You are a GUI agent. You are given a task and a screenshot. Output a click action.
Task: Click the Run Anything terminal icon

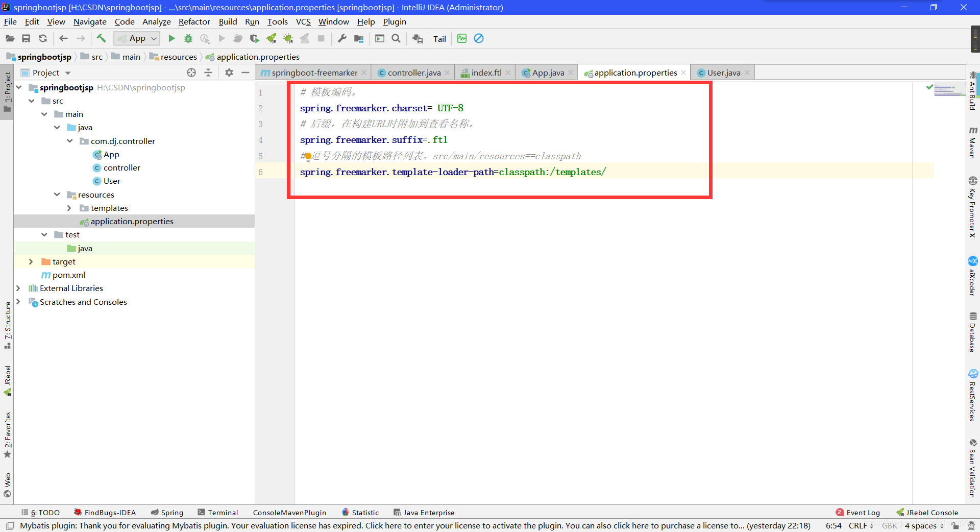tap(380, 39)
